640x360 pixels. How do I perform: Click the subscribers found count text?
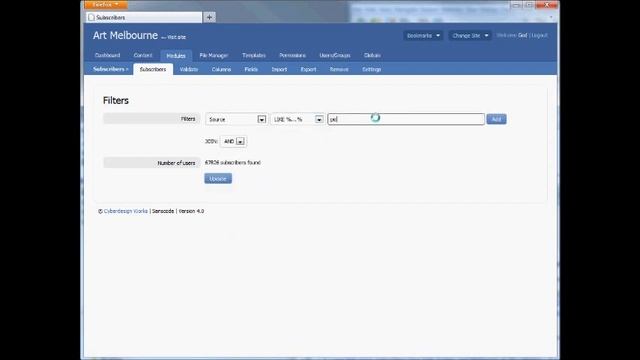233,162
